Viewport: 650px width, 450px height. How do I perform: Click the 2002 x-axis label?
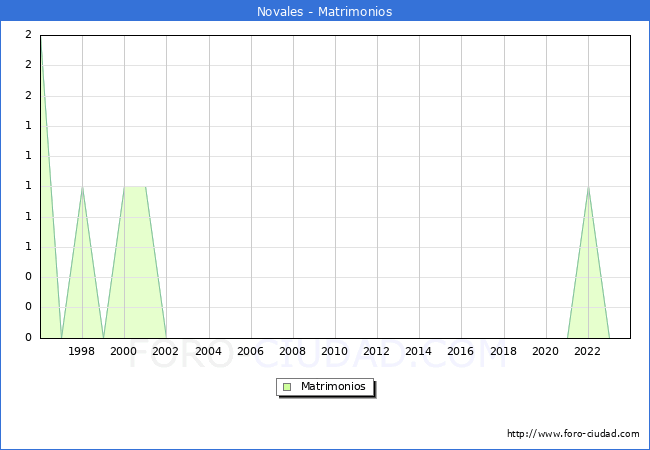pyautogui.click(x=166, y=351)
